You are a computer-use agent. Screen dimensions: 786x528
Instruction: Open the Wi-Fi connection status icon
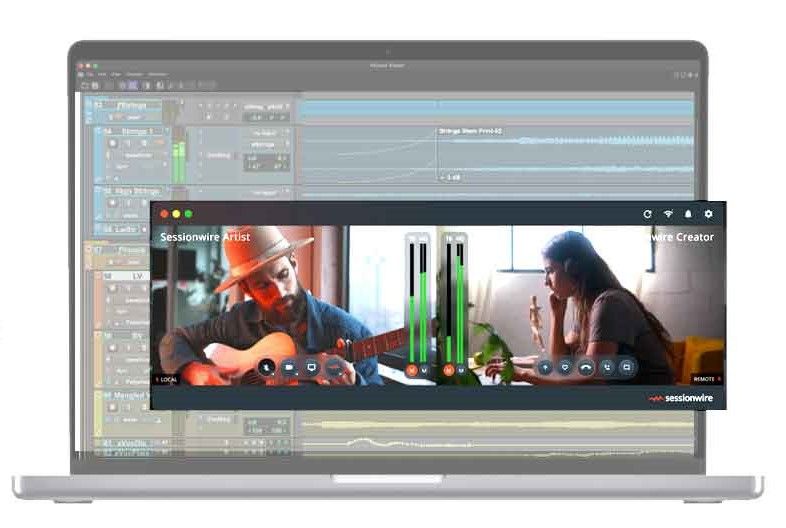[668, 214]
